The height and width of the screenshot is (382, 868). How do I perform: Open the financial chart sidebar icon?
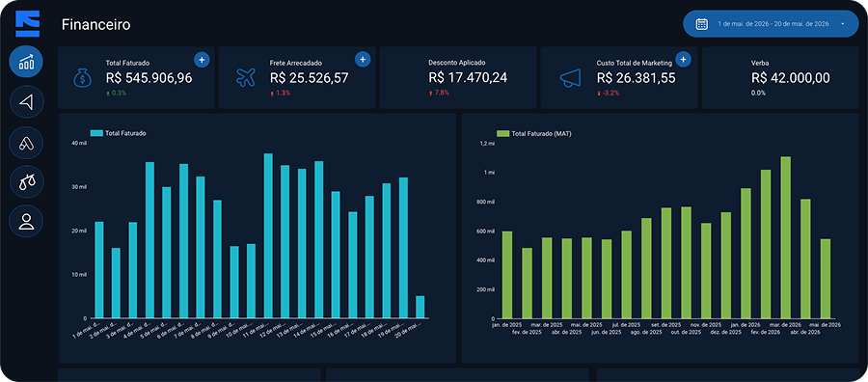tap(26, 62)
